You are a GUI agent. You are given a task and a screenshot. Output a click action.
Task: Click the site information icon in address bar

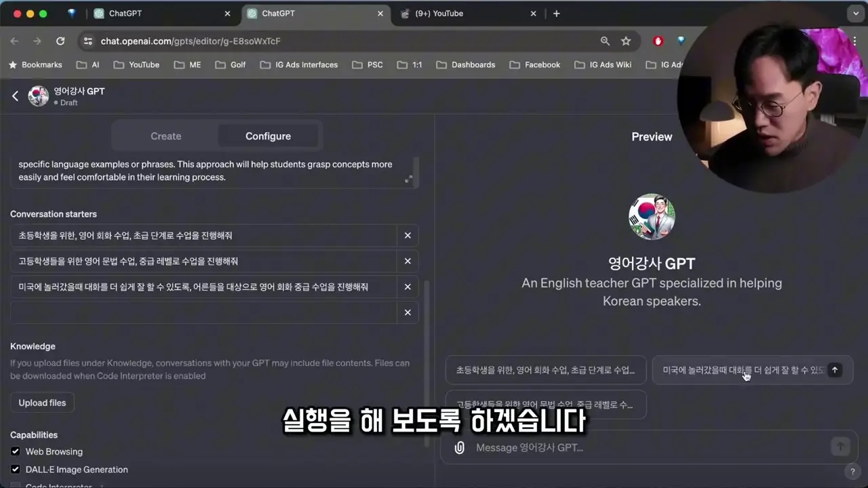pos(87,41)
